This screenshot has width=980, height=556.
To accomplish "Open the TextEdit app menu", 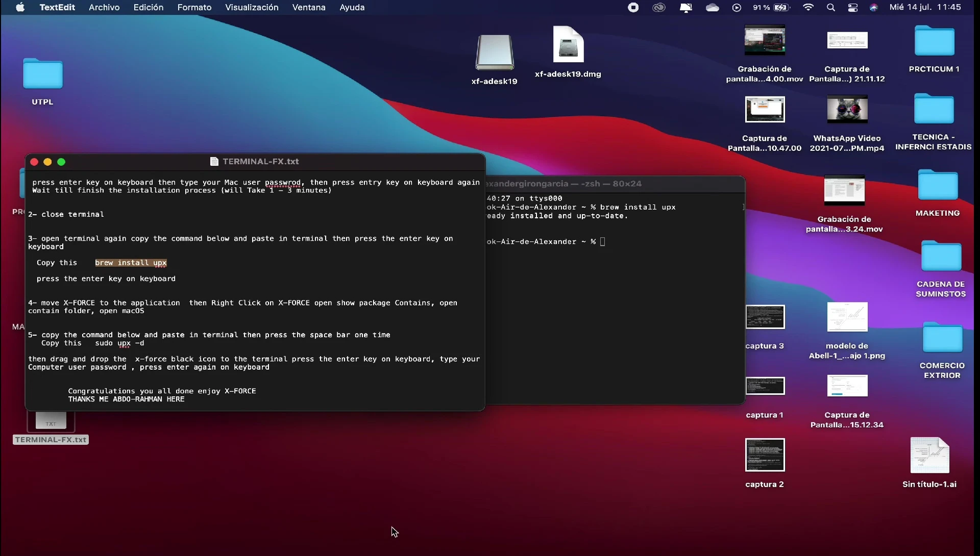I will [x=57, y=7].
